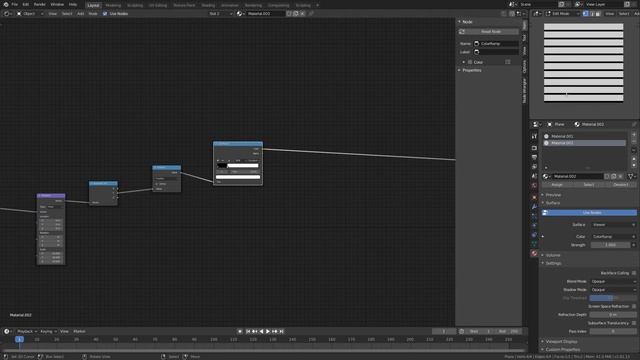Open the Surface Viewer dropdown
The height and width of the screenshot is (360, 640).
[613, 225]
